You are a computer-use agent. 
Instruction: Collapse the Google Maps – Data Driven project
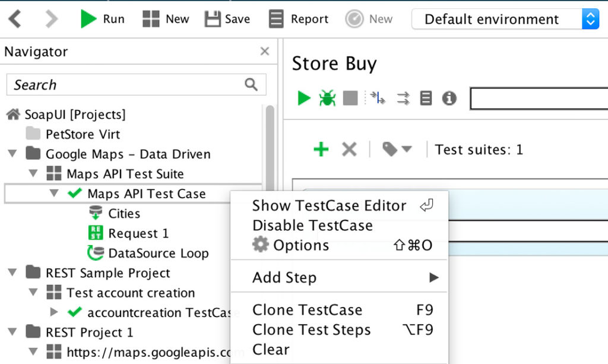[x=12, y=154]
